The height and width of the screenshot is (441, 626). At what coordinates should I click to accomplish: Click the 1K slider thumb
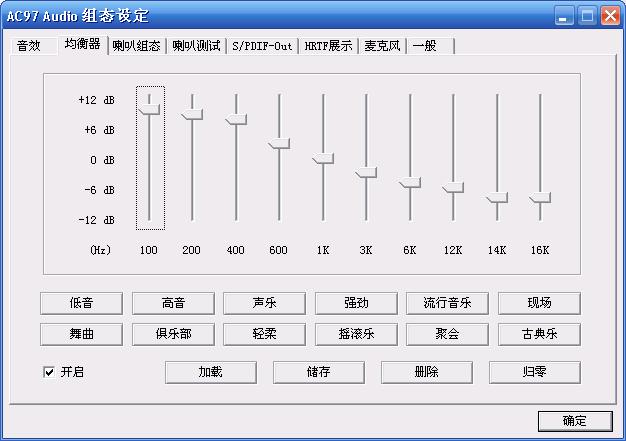323,158
